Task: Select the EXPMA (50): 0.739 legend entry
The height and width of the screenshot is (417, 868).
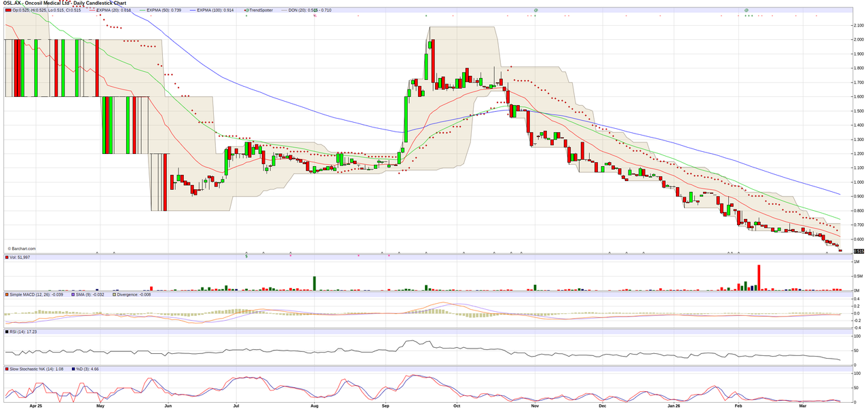Action: (x=162, y=10)
